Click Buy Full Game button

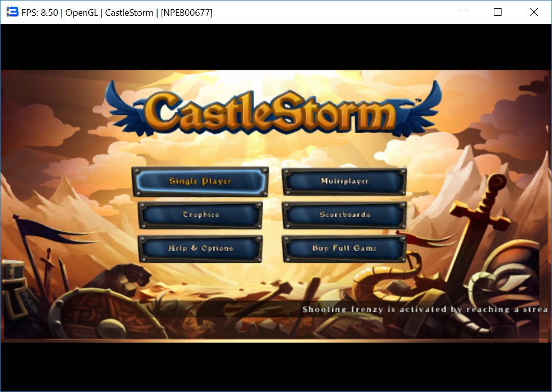click(344, 249)
